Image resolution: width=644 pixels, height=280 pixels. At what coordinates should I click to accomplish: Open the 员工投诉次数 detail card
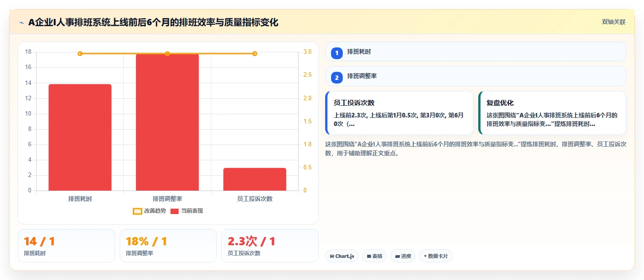click(399, 113)
